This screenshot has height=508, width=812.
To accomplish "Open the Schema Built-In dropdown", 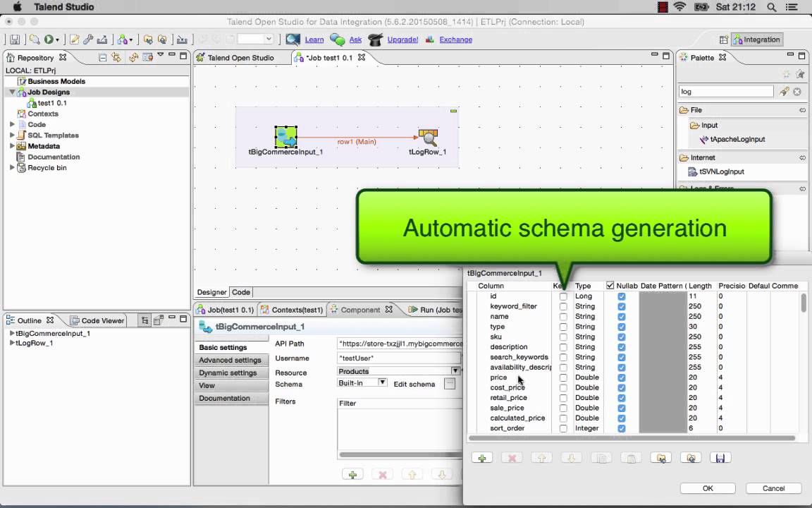I will click(x=382, y=382).
